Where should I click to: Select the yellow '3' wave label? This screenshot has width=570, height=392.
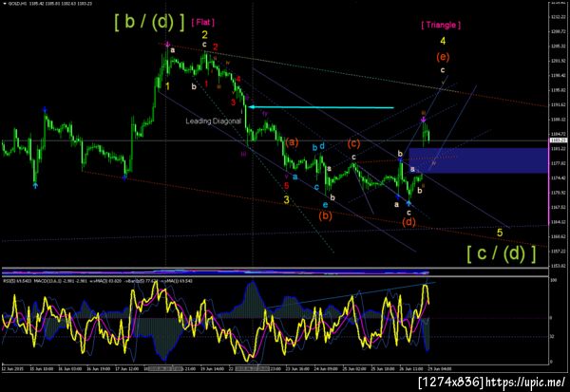[x=287, y=199]
